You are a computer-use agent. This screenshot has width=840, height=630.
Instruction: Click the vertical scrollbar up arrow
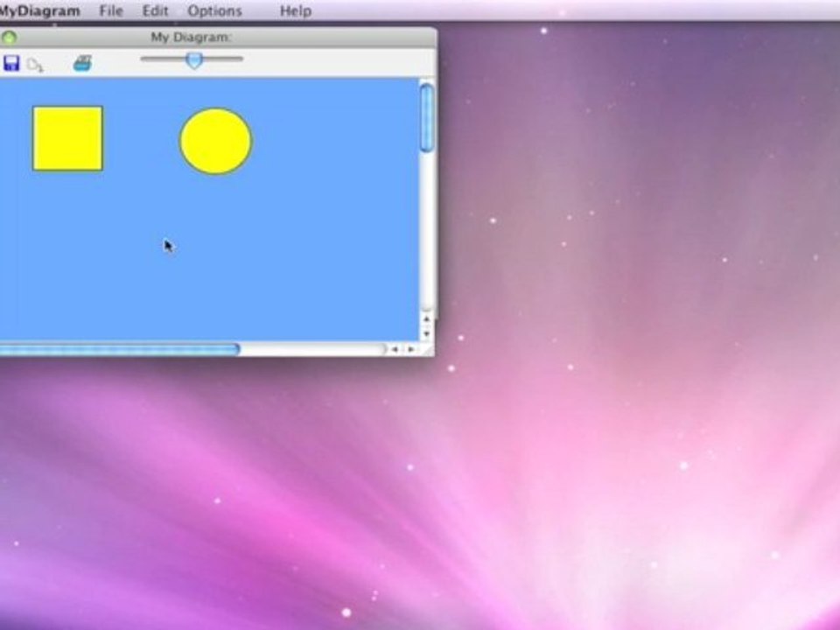click(x=426, y=318)
